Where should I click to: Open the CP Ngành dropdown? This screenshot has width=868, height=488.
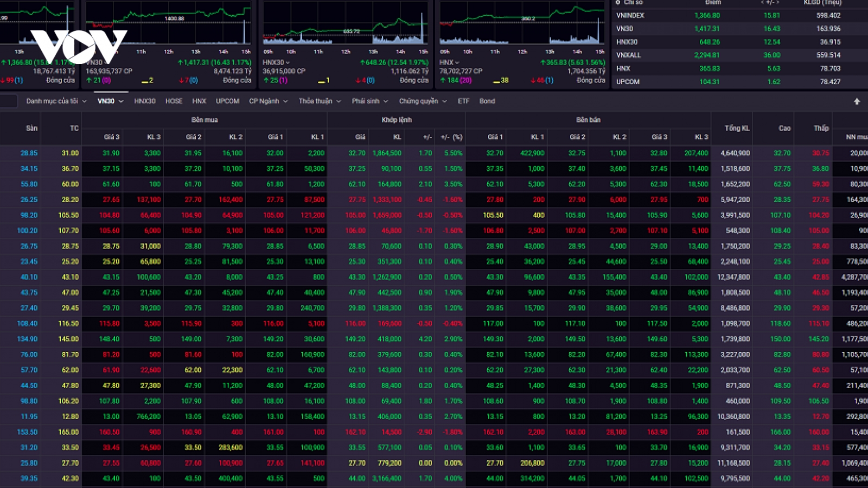268,101
